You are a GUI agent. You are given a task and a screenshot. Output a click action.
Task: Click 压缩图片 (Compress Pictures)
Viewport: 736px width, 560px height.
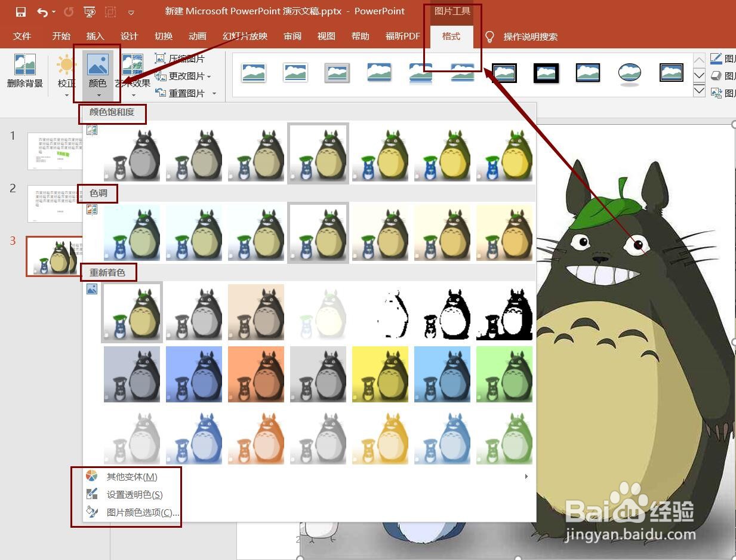coord(180,59)
